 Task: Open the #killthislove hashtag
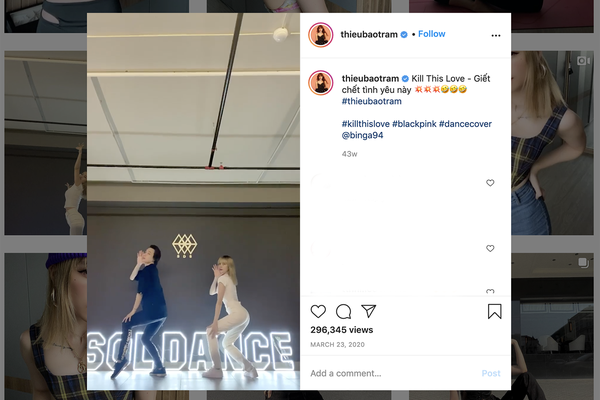(x=365, y=124)
